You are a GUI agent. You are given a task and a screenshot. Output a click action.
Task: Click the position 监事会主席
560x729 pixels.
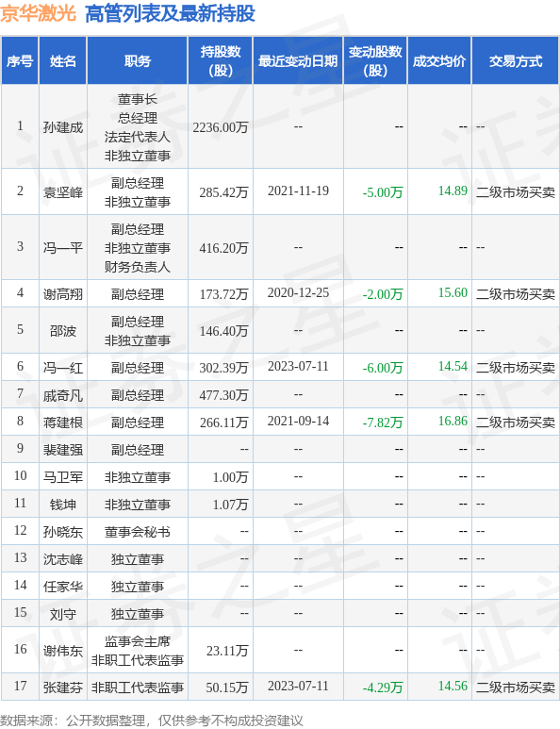tap(138, 641)
